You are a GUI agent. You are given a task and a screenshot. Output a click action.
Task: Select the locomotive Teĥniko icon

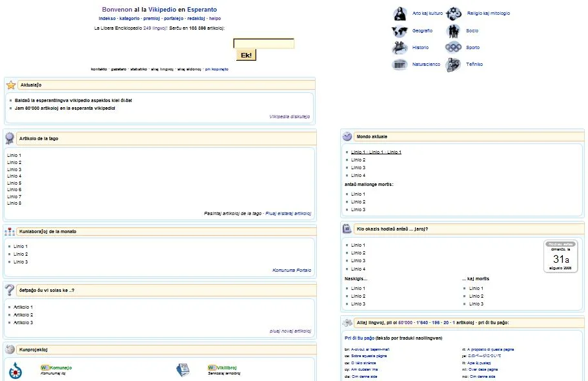click(x=454, y=65)
